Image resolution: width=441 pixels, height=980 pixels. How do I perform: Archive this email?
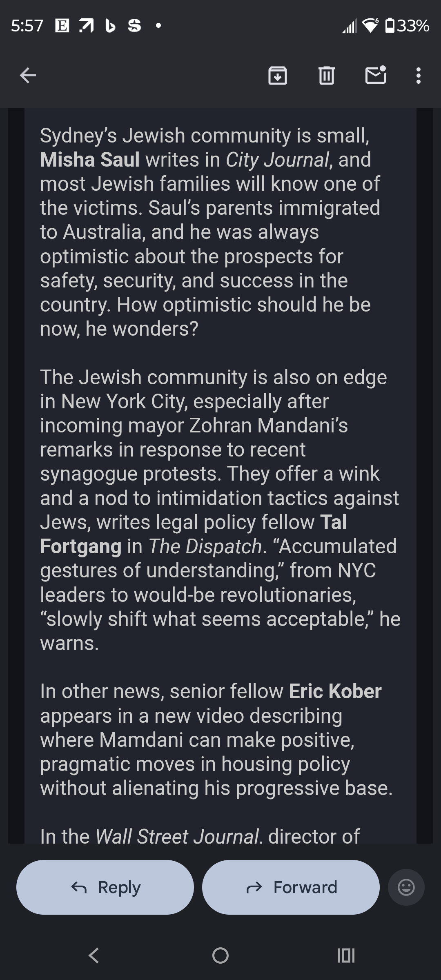(277, 76)
